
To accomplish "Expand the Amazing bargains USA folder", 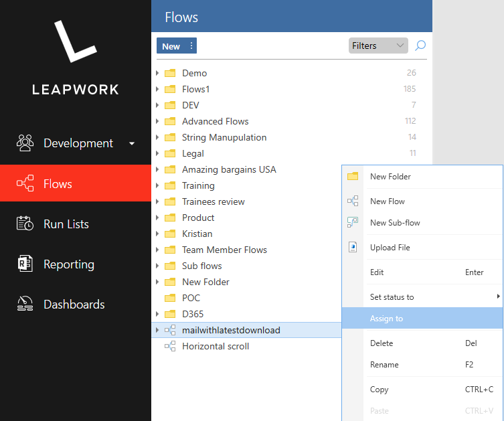I will 157,169.
